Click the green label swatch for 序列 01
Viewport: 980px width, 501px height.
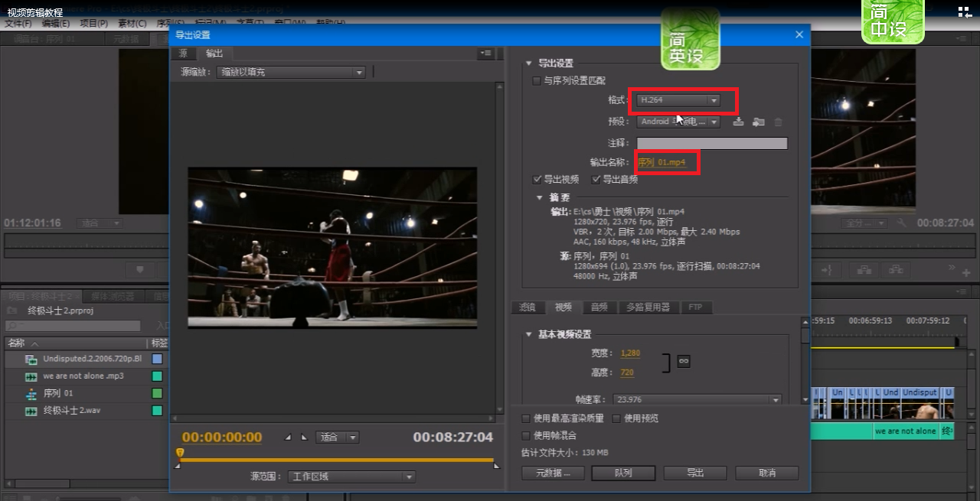click(157, 393)
